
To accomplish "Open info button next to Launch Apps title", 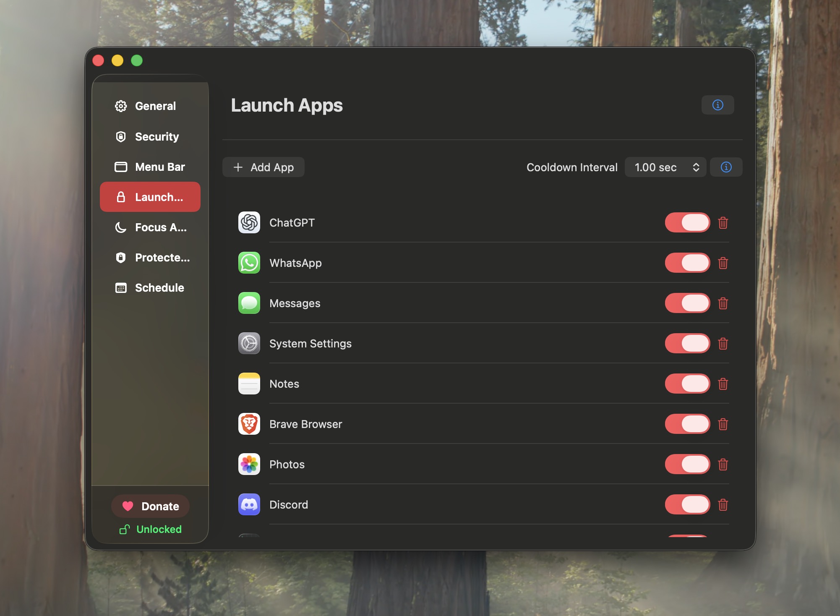I will tap(717, 105).
